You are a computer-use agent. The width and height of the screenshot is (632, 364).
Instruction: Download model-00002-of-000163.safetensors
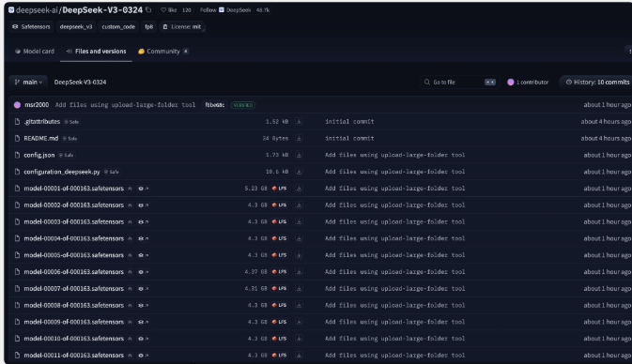pos(299,205)
